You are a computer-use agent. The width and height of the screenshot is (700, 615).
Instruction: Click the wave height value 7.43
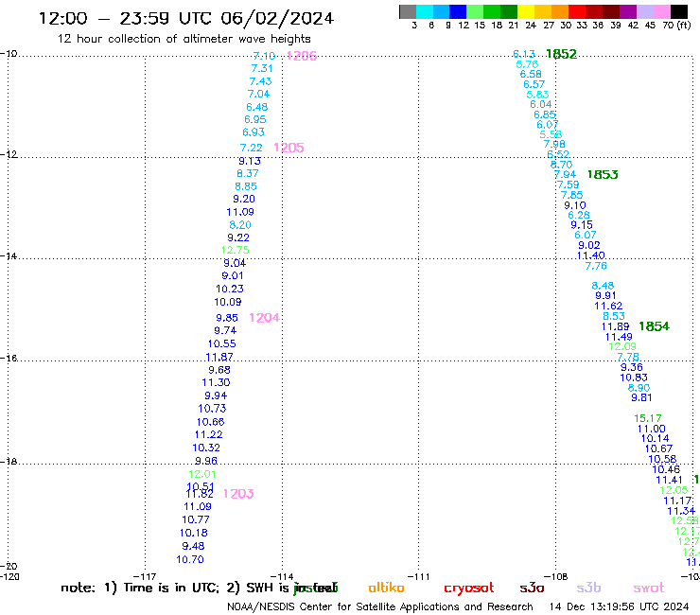[x=260, y=81]
